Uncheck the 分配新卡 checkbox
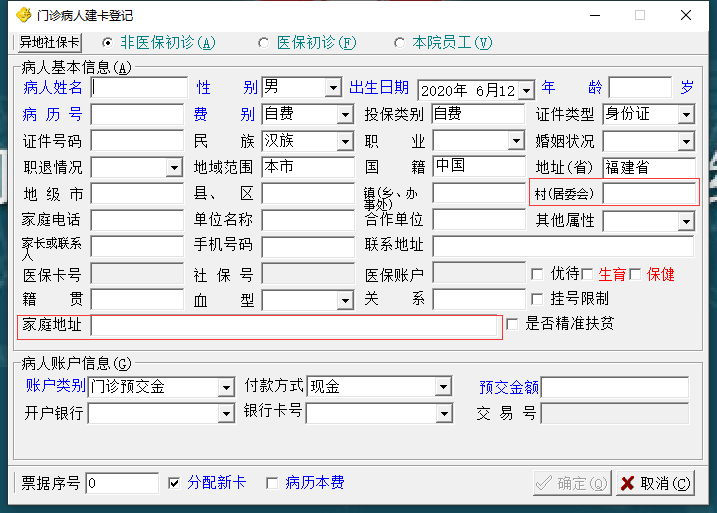The height and width of the screenshot is (513, 717). tap(174, 483)
